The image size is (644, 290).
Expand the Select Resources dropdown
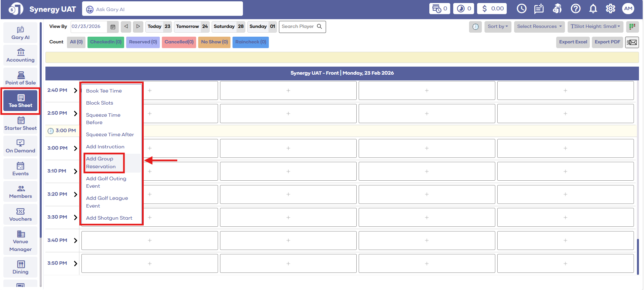(x=539, y=27)
